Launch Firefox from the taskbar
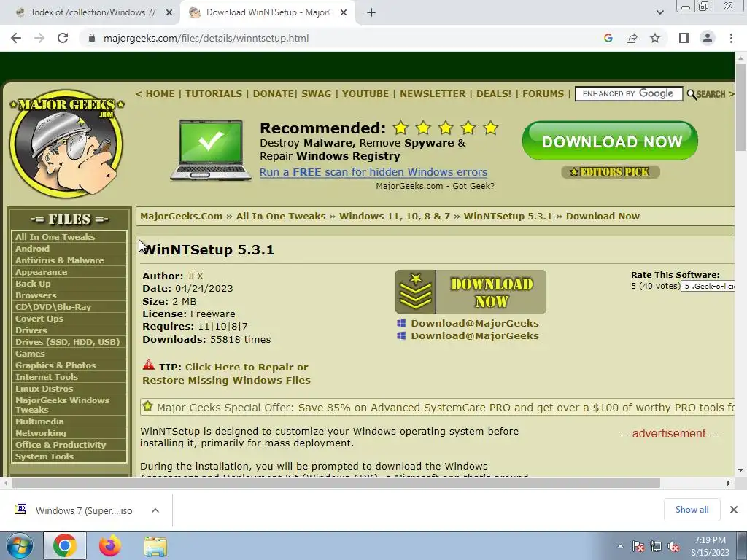Image resolution: width=747 pixels, height=560 pixels. (110, 545)
